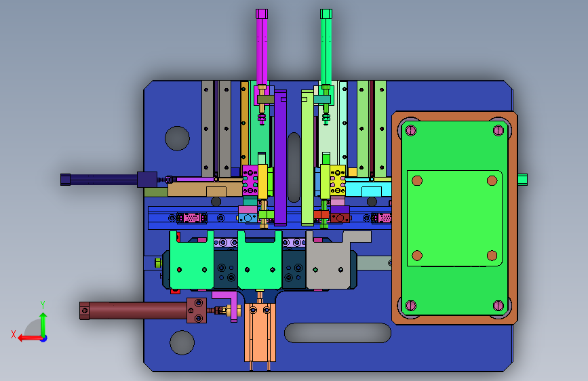Select the magenta screw at top-left of green cover
The width and height of the screenshot is (588, 381).
point(411,130)
